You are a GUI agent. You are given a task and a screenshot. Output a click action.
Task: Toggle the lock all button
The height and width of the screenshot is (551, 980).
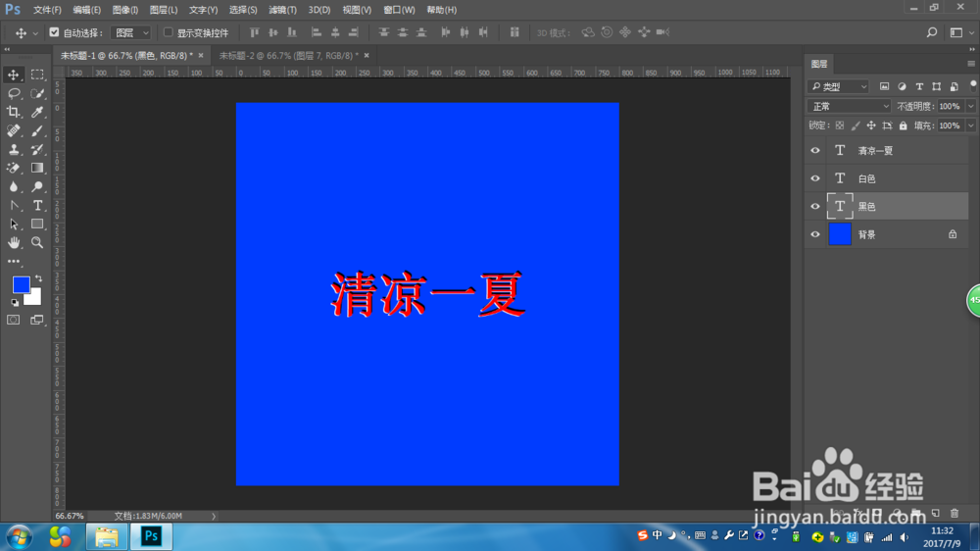point(904,125)
